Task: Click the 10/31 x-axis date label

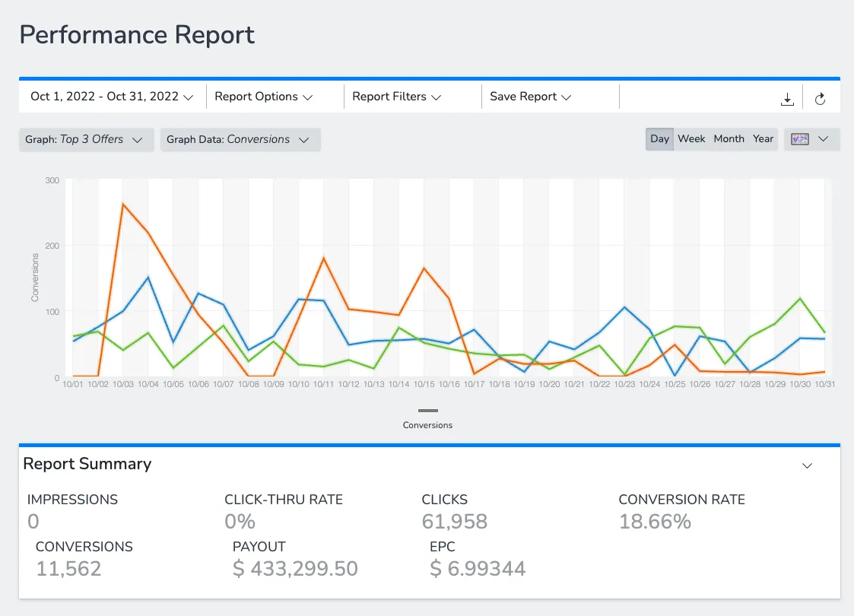Action: click(824, 384)
